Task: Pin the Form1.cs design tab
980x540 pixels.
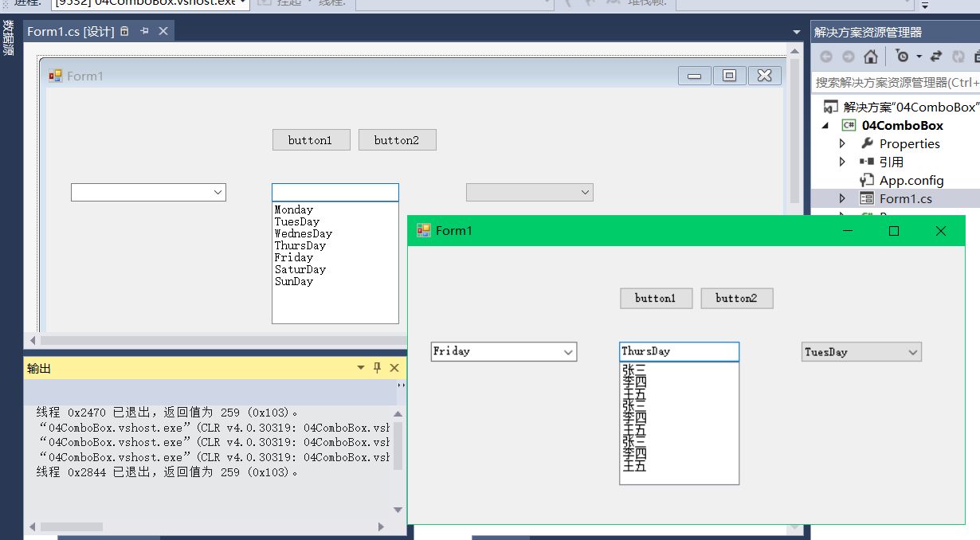Action: coord(144,31)
